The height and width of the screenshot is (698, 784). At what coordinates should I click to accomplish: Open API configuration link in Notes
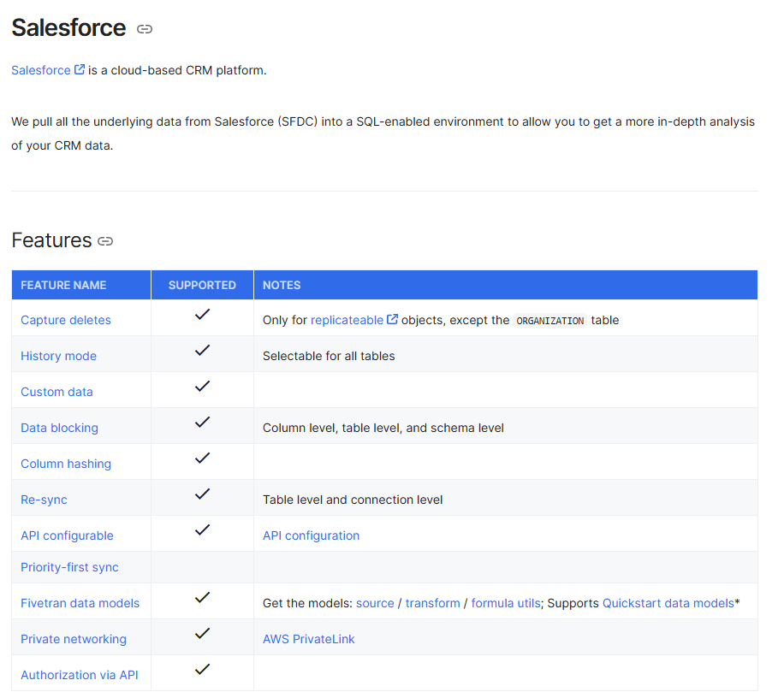point(311,535)
